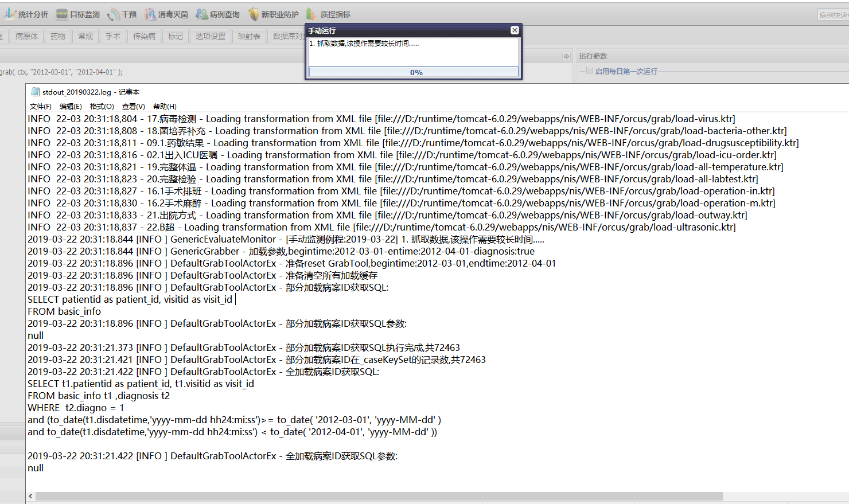Click the log line for 16.1手术排班
This screenshot has height=504, width=849.
[401, 191]
